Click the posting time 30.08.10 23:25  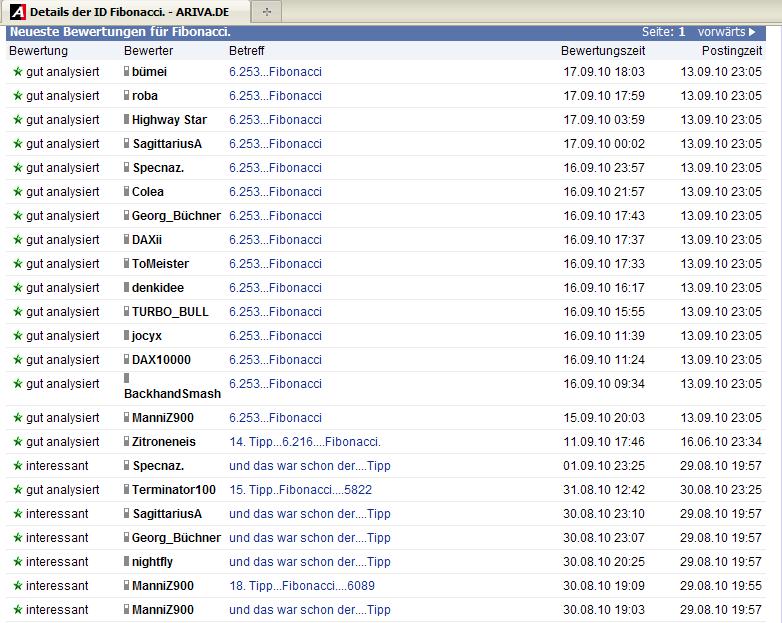[721, 489]
